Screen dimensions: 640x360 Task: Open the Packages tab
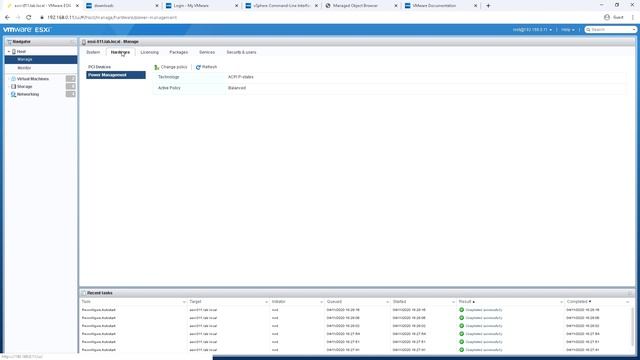coord(178,52)
